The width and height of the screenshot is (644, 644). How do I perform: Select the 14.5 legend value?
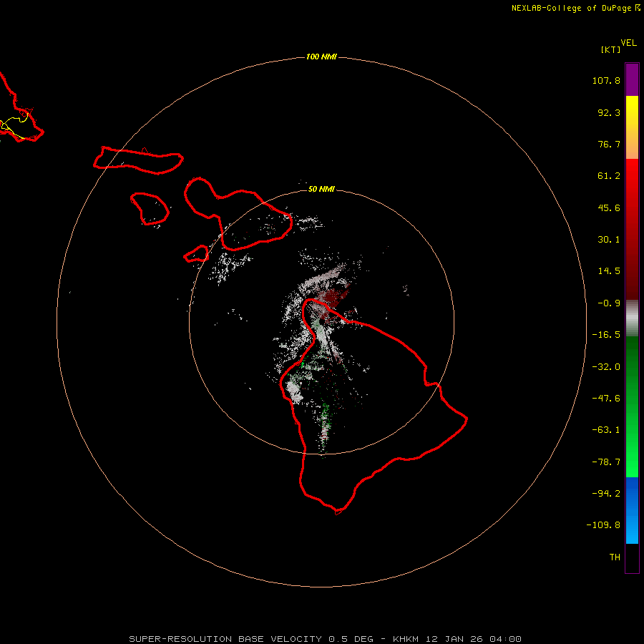click(x=609, y=271)
